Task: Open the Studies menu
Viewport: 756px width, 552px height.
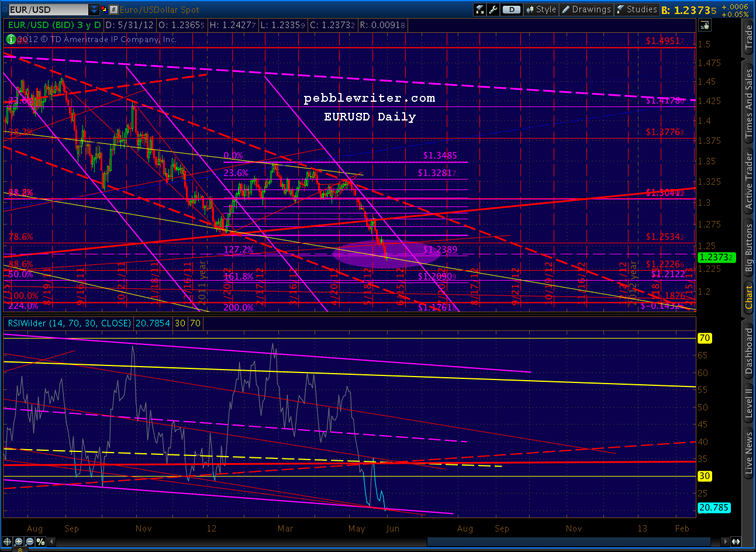Action: pos(637,9)
